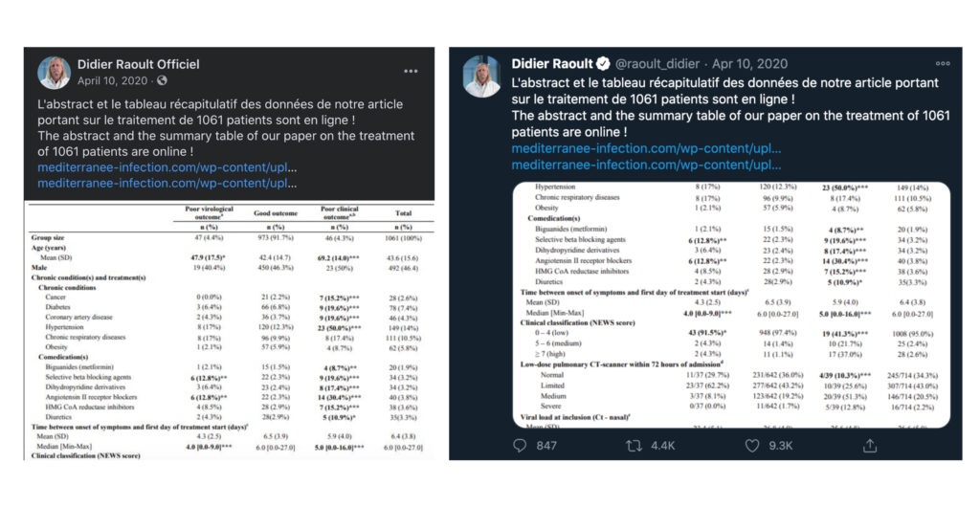The height and width of the screenshot is (507, 980).
Task: Open the table image in the Facebook post
Action: pos(230,330)
